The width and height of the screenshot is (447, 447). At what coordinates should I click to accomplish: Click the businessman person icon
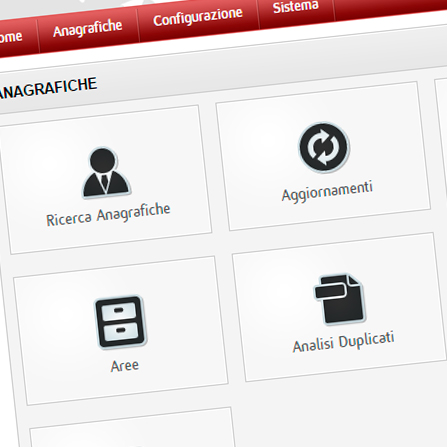click(106, 172)
